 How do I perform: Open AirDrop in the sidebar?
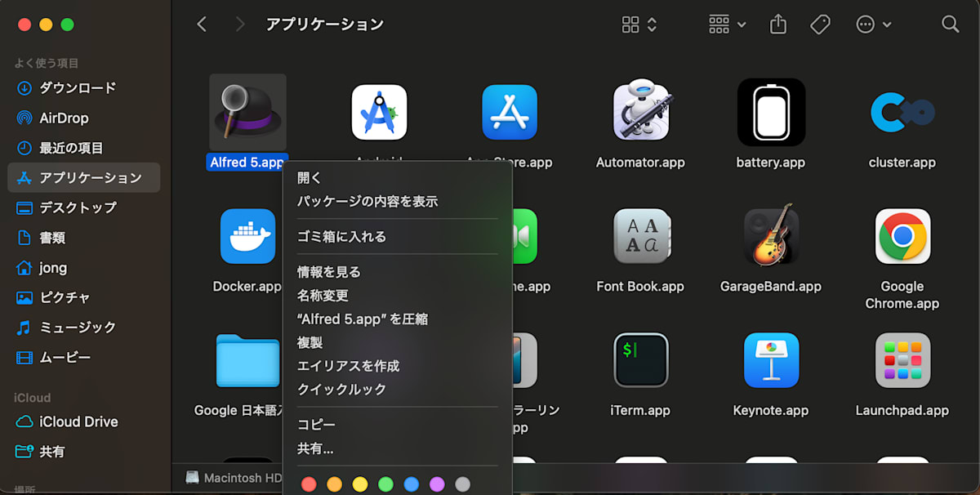pos(84,118)
